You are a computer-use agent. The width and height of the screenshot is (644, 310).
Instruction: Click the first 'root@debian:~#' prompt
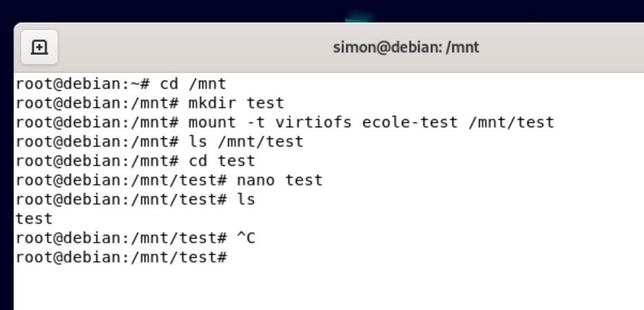pos(83,84)
